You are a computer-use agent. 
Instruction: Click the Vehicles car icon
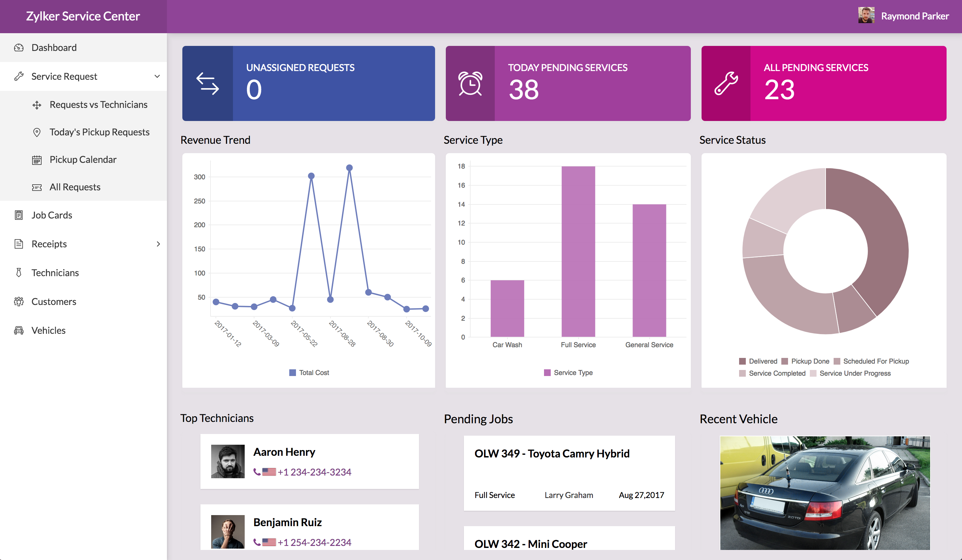click(x=19, y=330)
